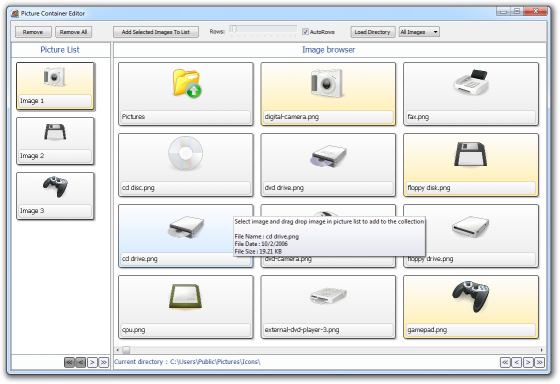Click the floppy disk.png file name

point(429,188)
